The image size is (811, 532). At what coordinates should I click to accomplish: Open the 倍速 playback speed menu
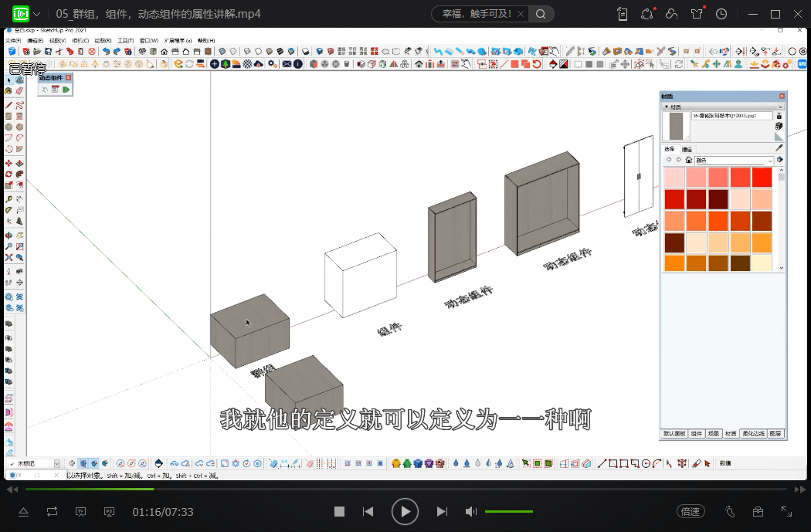(690, 511)
